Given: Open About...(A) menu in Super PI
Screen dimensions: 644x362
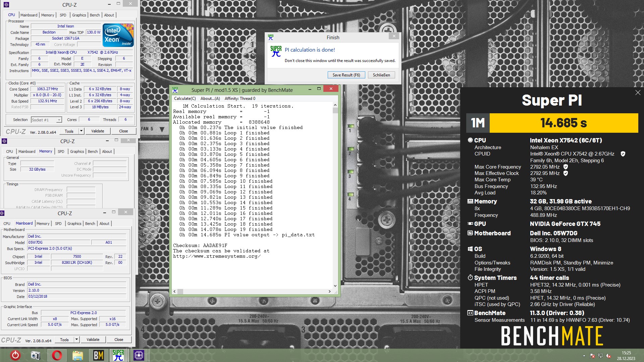Looking at the screenshot, I should click(210, 99).
